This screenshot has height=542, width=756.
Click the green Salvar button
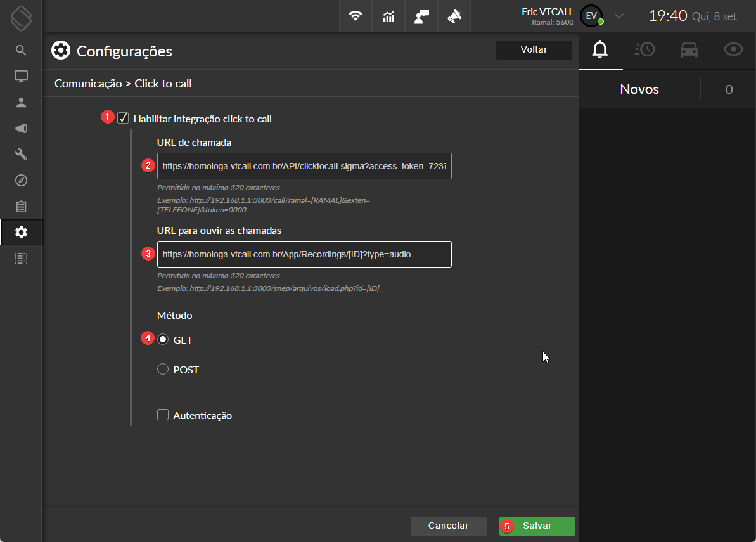pos(537,526)
